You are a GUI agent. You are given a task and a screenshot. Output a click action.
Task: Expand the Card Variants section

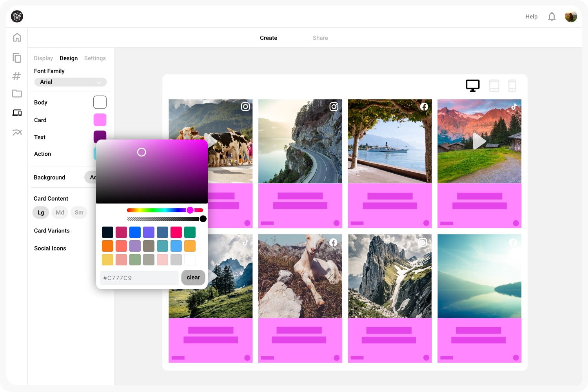51,230
